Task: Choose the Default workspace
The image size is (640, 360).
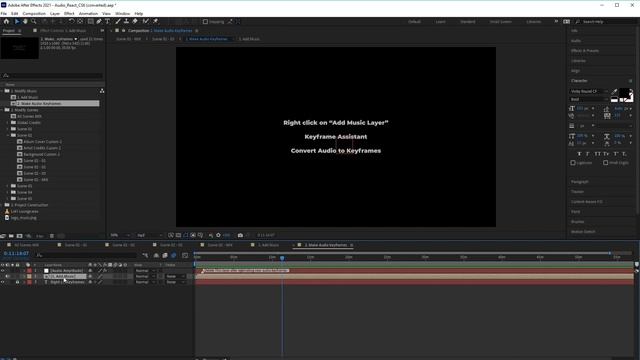Action: 414,22
